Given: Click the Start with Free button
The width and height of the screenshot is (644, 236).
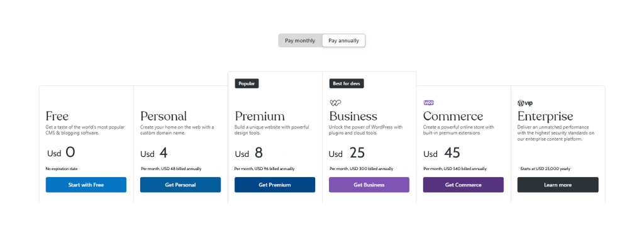Looking at the screenshot, I should 86,185.
